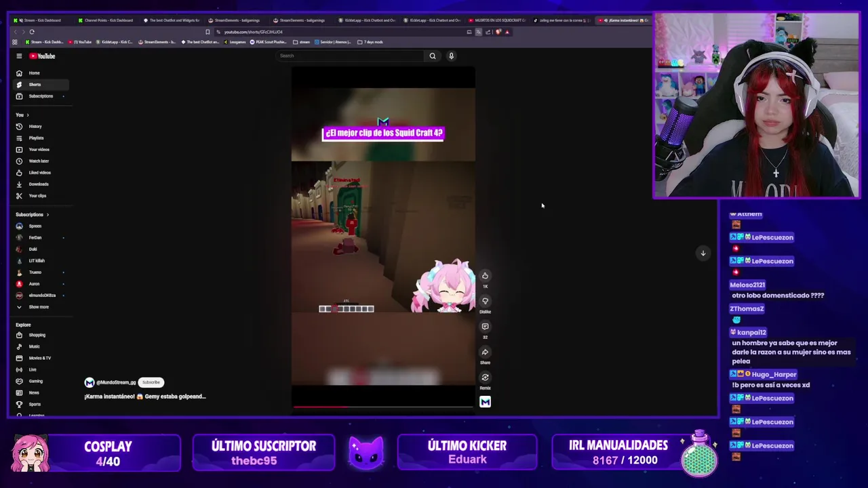
Task: Open MundoStream_gg channel avatar
Action: pos(89,382)
